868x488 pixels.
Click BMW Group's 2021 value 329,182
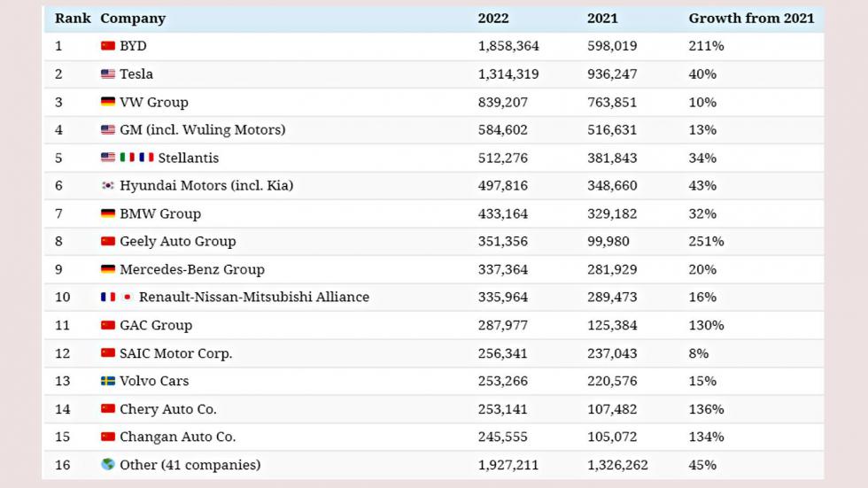click(612, 214)
